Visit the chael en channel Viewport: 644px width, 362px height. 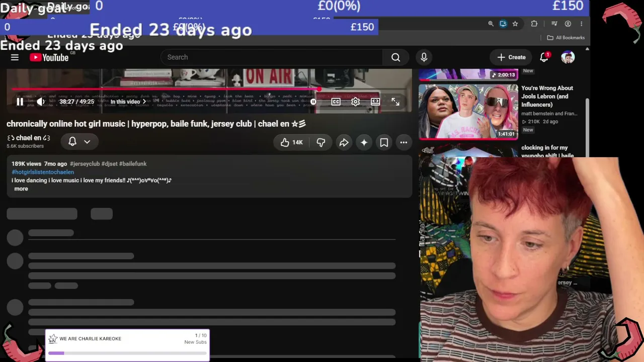point(28,138)
